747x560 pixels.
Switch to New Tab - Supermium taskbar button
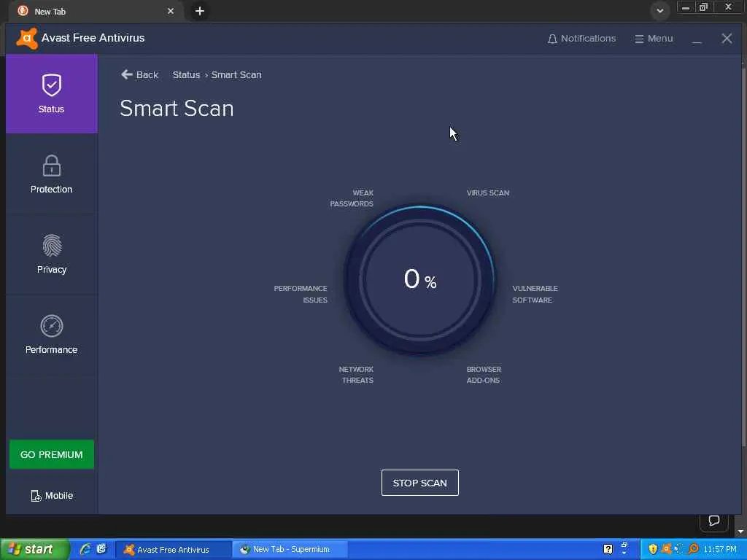290,550
